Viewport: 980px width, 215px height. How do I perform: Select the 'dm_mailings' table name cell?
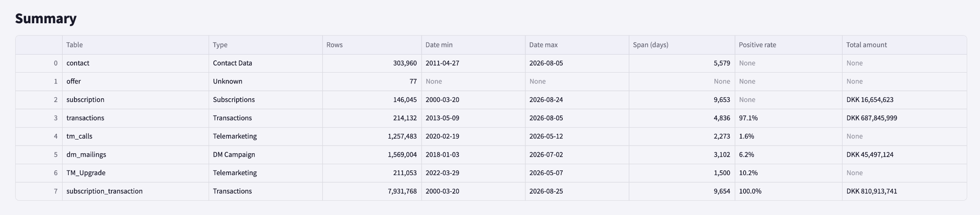click(x=136, y=154)
